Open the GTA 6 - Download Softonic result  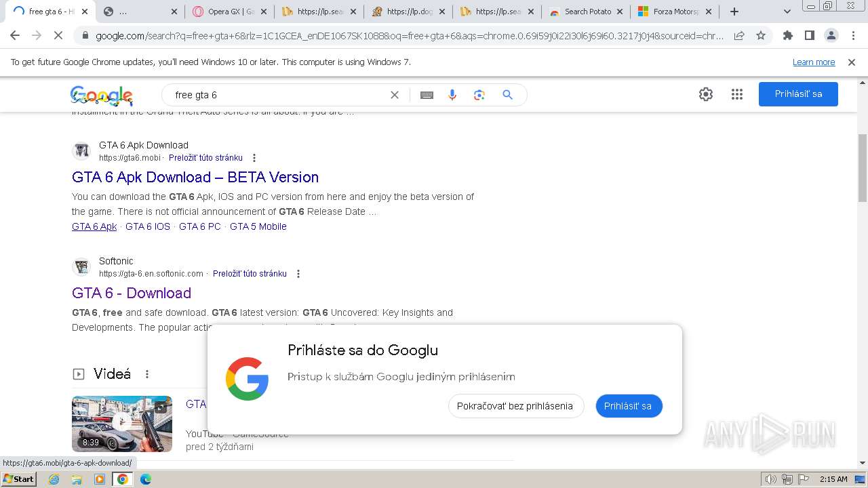coord(132,293)
